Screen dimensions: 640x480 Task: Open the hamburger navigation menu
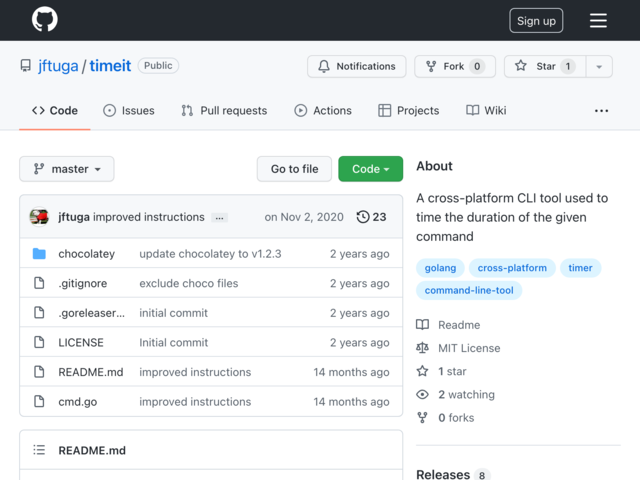click(598, 20)
